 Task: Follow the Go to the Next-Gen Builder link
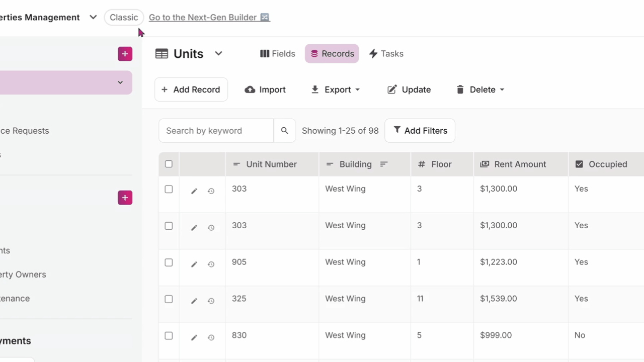(209, 17)
